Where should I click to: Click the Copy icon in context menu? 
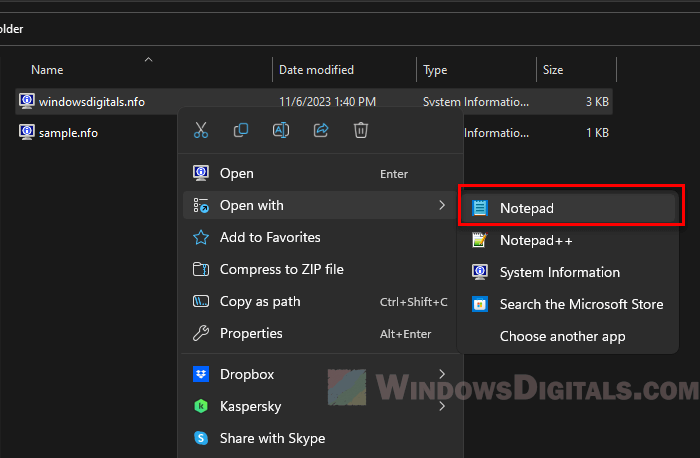coord(241,130)
